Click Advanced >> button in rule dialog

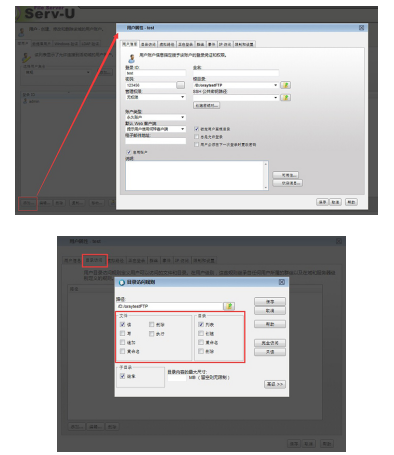point(275,384)
